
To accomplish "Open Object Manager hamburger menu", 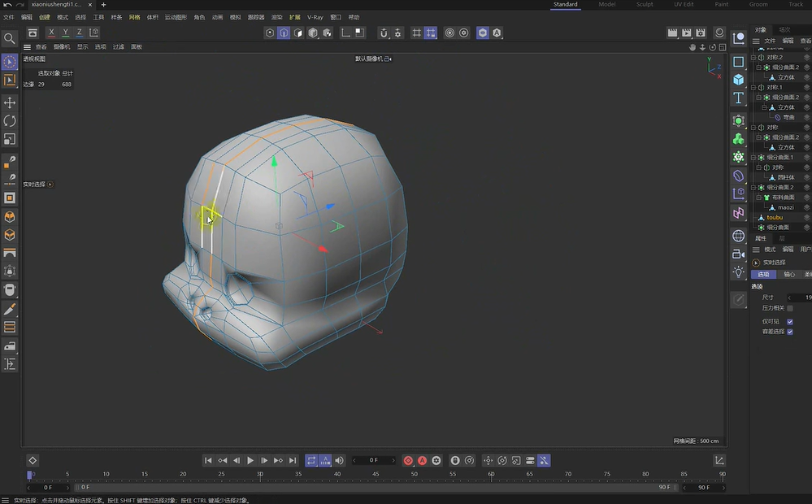I will tap(756, 41).
